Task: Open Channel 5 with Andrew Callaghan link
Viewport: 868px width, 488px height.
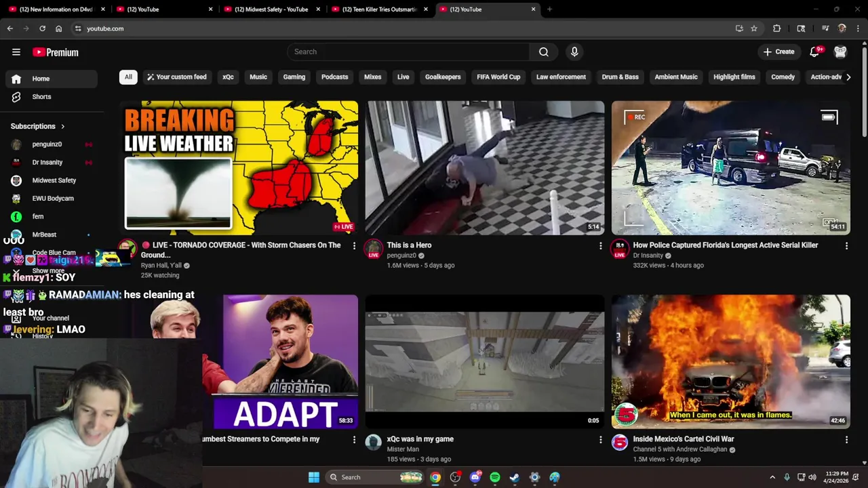Action: point(680,449)
